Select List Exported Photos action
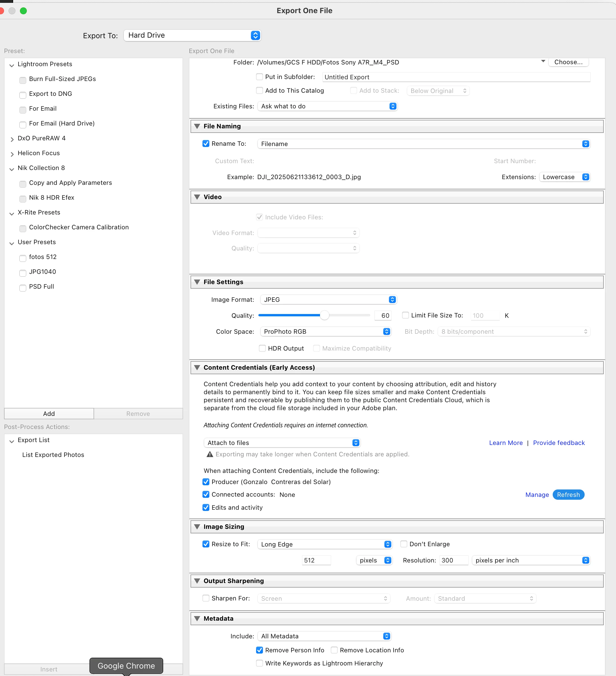Screen dimensions: 616x676 (53, 455)
